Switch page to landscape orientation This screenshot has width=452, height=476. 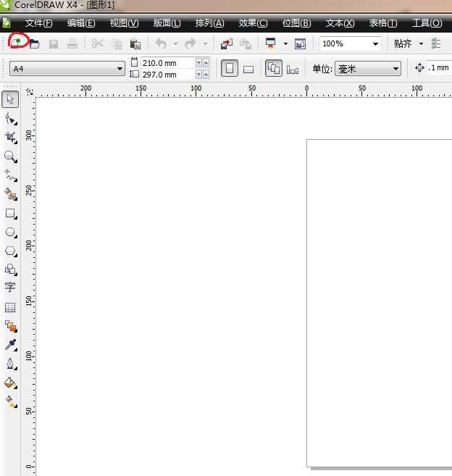click(x=248, y=70)
